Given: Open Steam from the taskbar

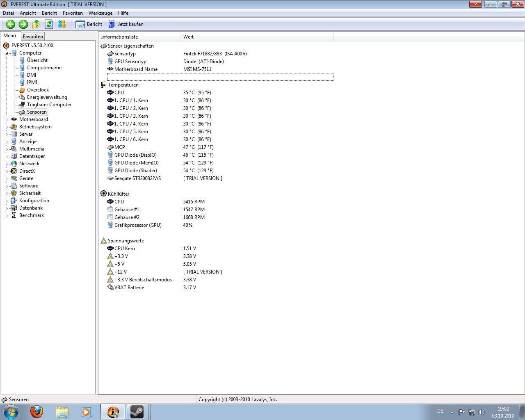Looking at the screenshot, I should click(x=137, y=412).
